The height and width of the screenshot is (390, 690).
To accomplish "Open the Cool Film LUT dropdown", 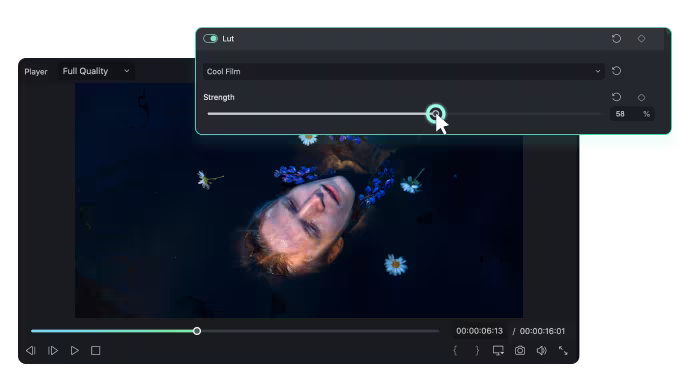I will (404, 71).
